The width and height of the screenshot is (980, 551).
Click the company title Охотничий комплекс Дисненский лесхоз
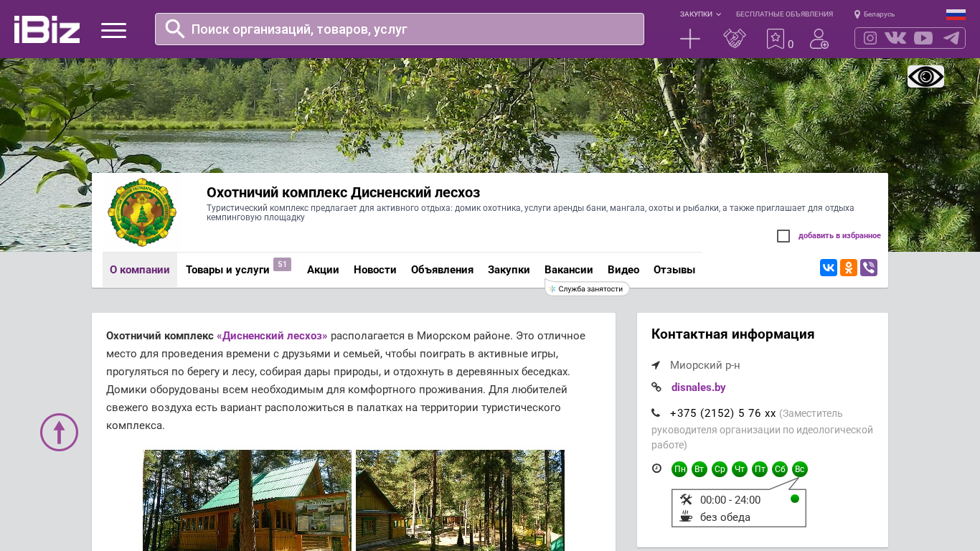tap(343, 192)
